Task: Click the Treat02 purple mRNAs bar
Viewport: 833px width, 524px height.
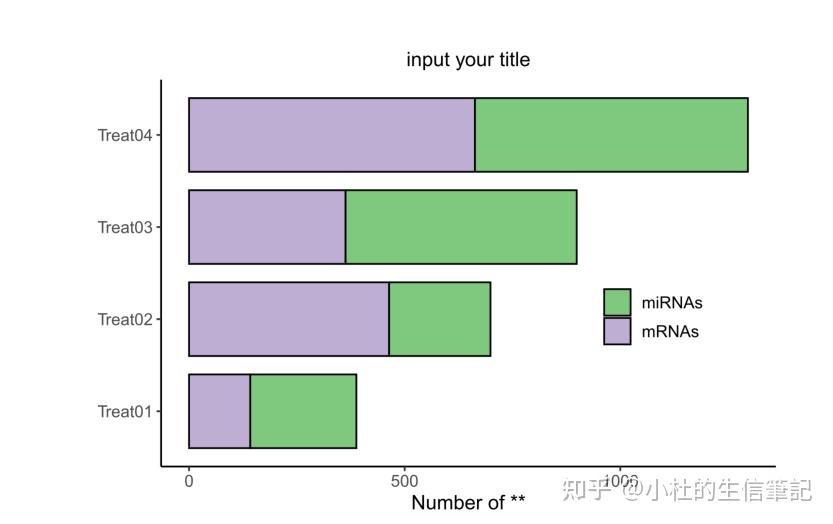Action: click(x=288, y=319)
